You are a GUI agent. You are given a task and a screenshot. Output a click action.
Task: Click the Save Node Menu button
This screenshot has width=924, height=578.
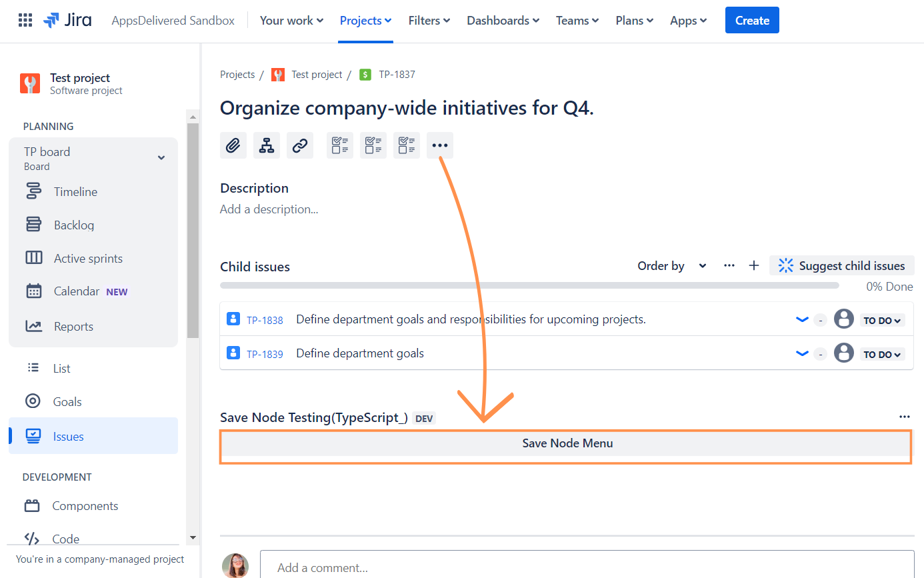tap(566, 444)
